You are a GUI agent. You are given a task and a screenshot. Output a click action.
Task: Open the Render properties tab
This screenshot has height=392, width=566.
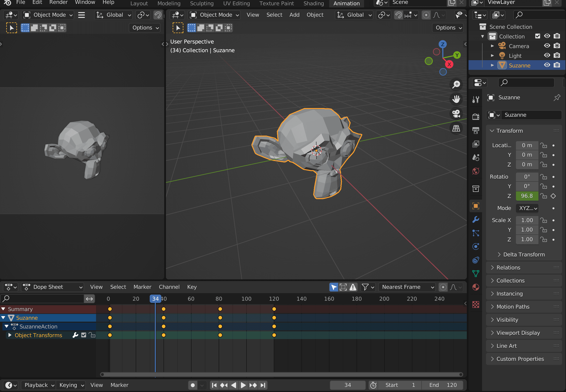tap(476, 116)
